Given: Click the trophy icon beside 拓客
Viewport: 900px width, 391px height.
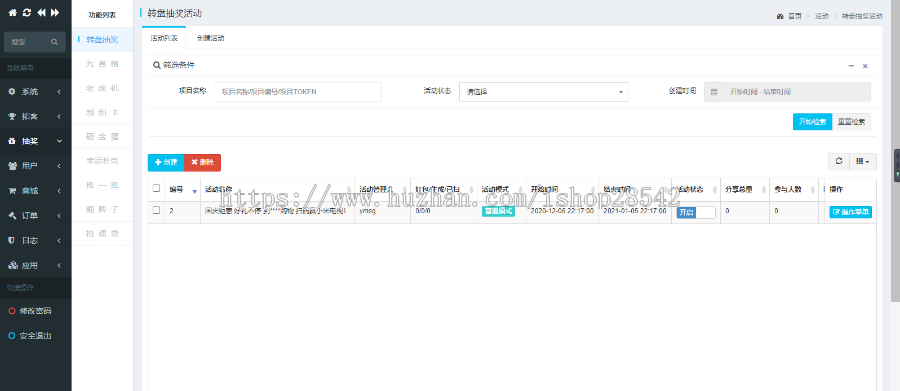Looking at the screenshot, I should pyautogui.click(x=12, y=117).
